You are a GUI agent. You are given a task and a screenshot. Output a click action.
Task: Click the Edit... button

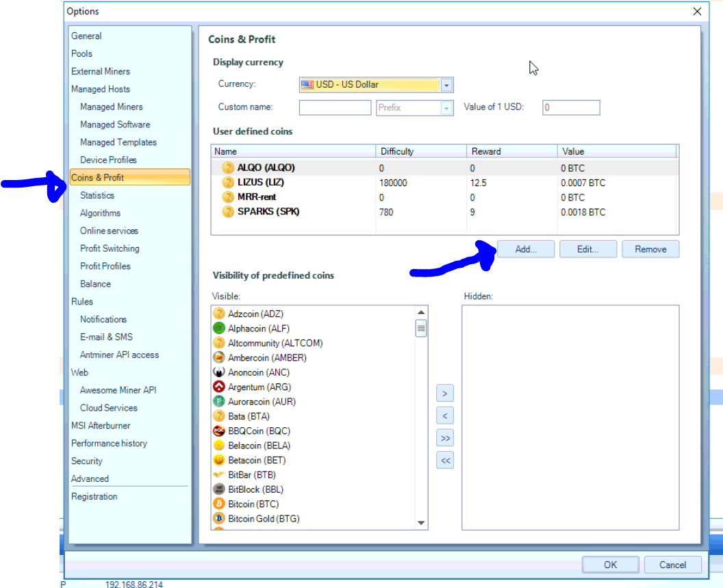(588, 249)
